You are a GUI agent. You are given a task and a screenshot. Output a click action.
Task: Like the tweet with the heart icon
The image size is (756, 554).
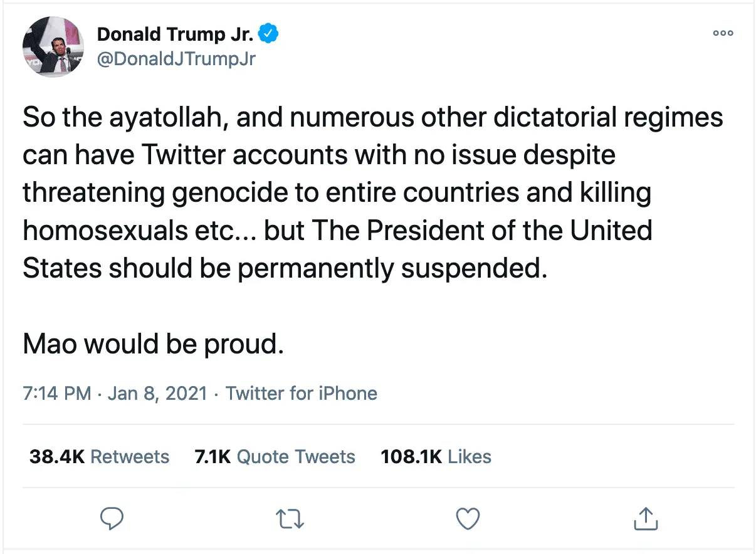[x=467, y=518]
